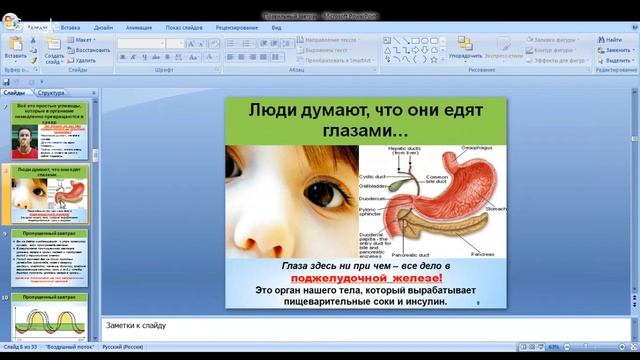Toggle bold (Ж) formatting
This screenshot has width=640, height=360.
(122, 58)
